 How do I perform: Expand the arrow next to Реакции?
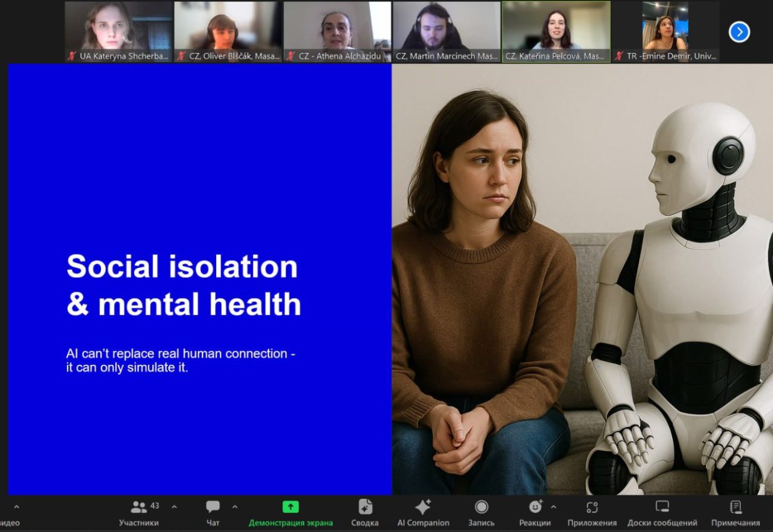pyautogui.click(x=553, y=506)
